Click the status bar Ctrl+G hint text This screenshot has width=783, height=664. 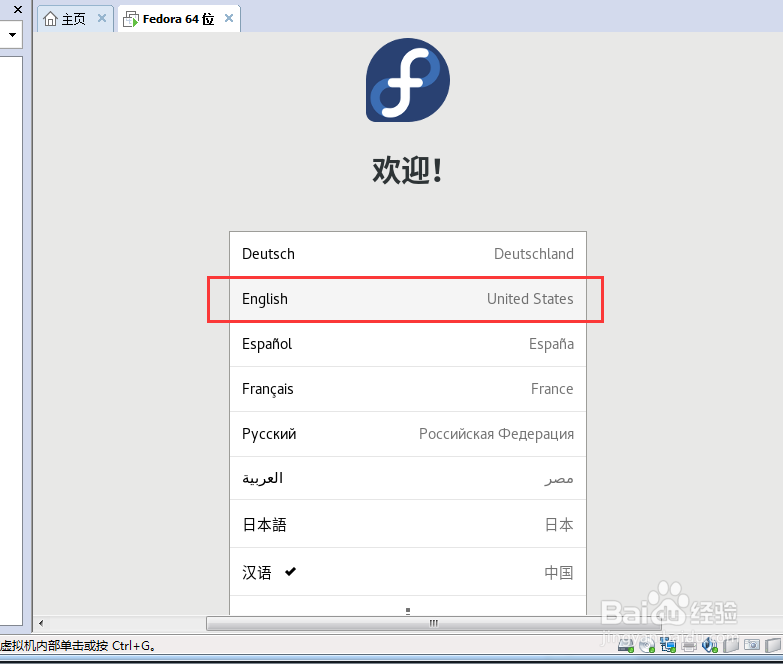77,646
